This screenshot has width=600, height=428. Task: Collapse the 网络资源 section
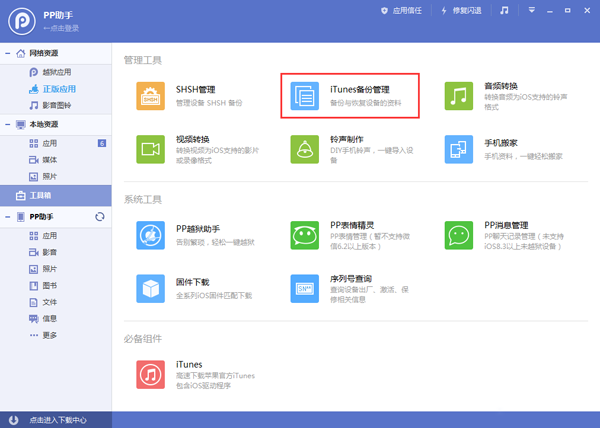[x=8, y=54]
